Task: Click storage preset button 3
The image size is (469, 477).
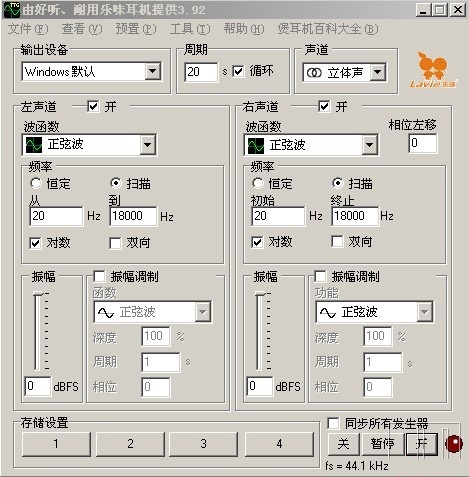Action: (x=204, y=444)
